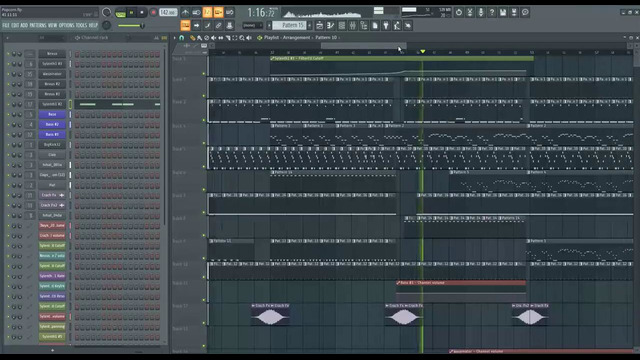Toggle typing keyboard to piano icon
This screenshot has width=640, height=360.
185,26
